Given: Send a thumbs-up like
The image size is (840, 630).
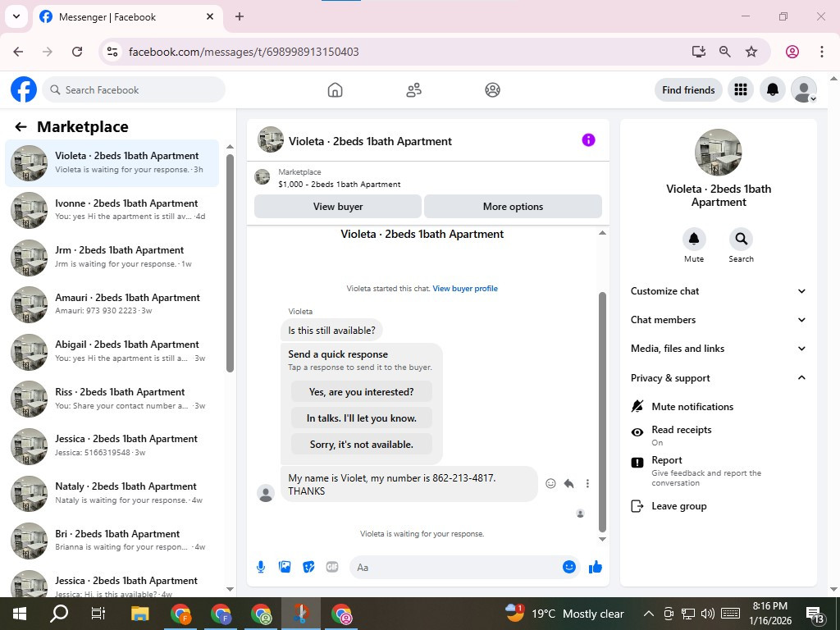Looking at the screenshot, I should click(x=596, y=567).
